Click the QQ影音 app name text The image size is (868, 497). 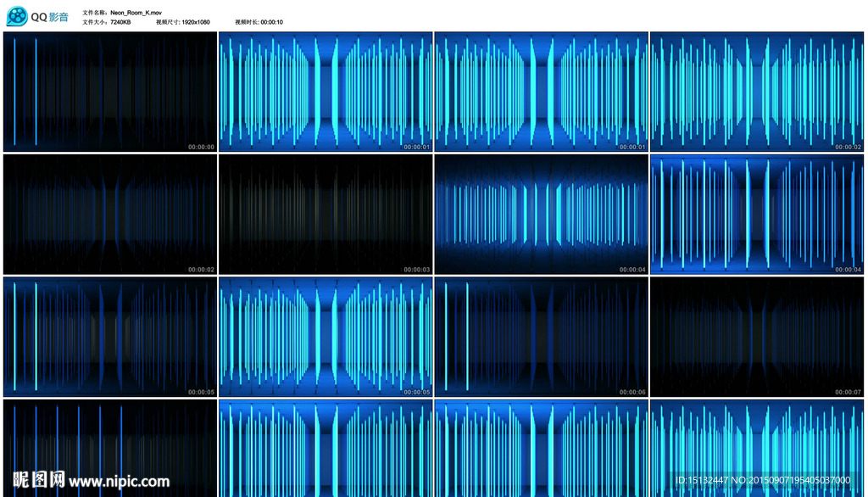point(51,17)
